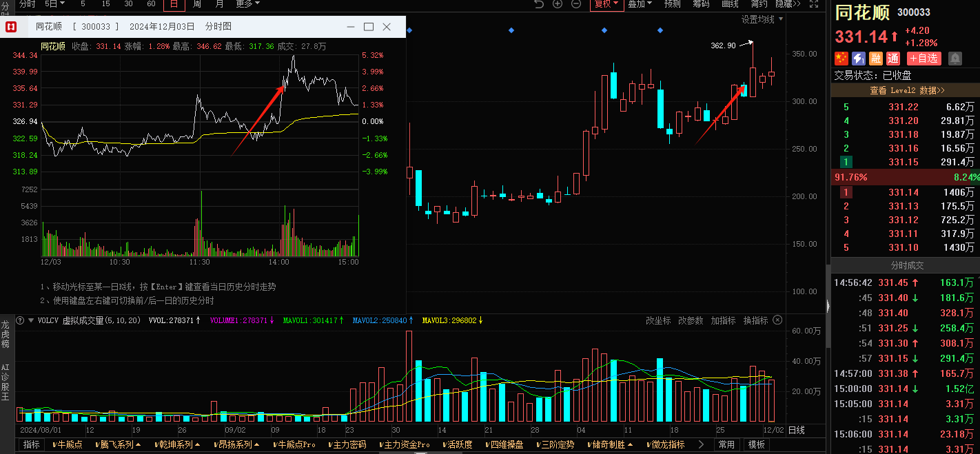The width and height of the screenshot is (980, 454).
Task: Open the 指标 tab at bottom
Action: point(31,445)
